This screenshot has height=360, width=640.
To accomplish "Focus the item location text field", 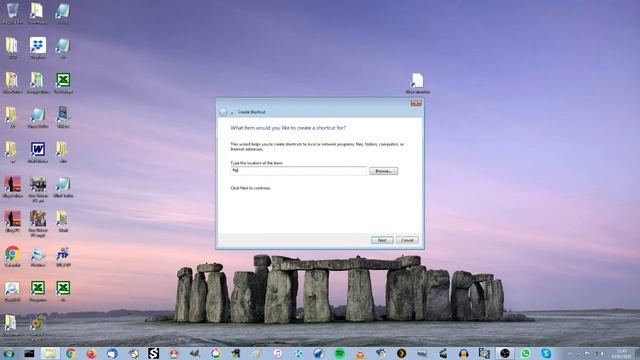I will pos(298,171).
